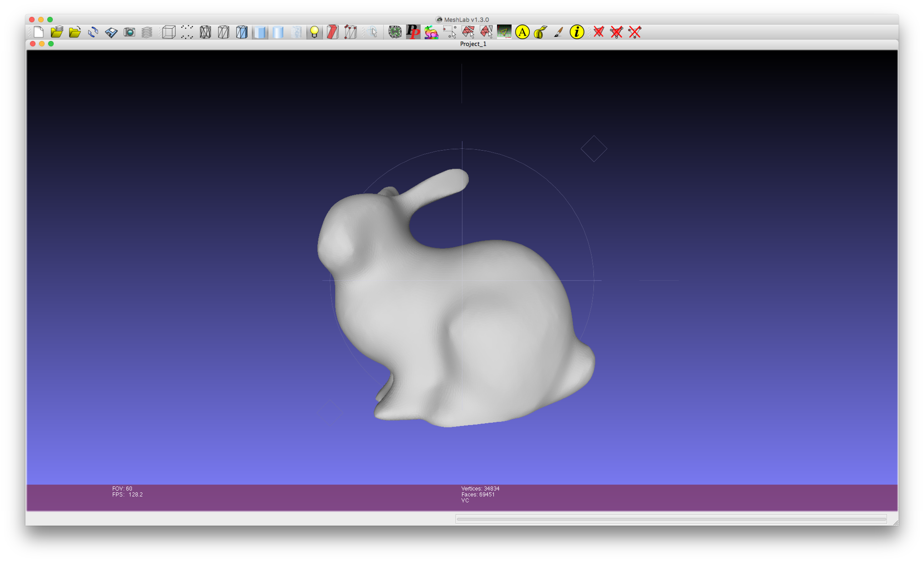Image resolution: width=924 pixels, height=562 pixels.
Task: Save mesh using floppy disk icon
Action: tap(111, 32)
